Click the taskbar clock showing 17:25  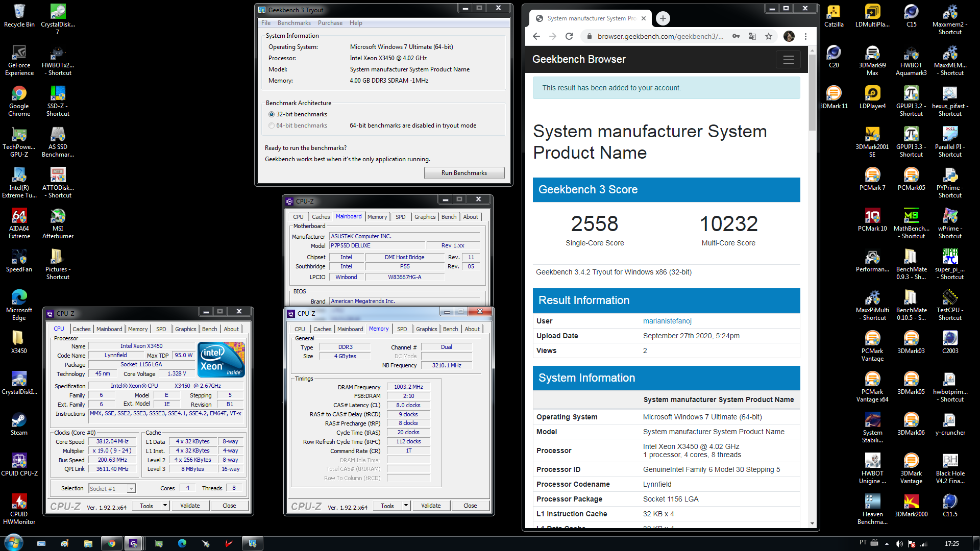click(951, 544)
